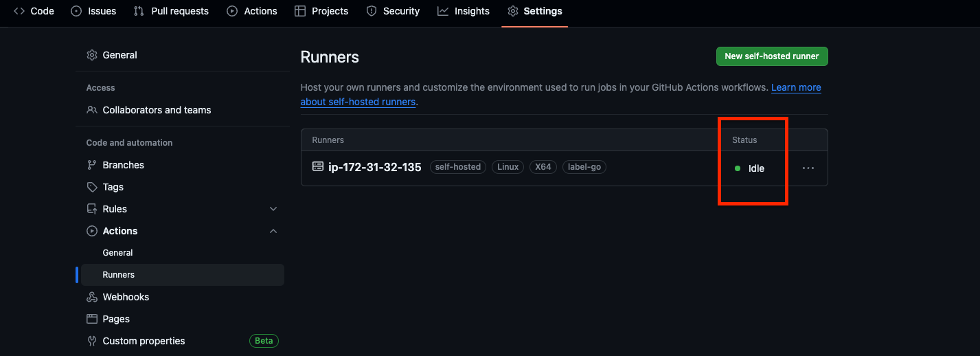
Task: Open the Security tab
Action: click(x=393, y=11)
